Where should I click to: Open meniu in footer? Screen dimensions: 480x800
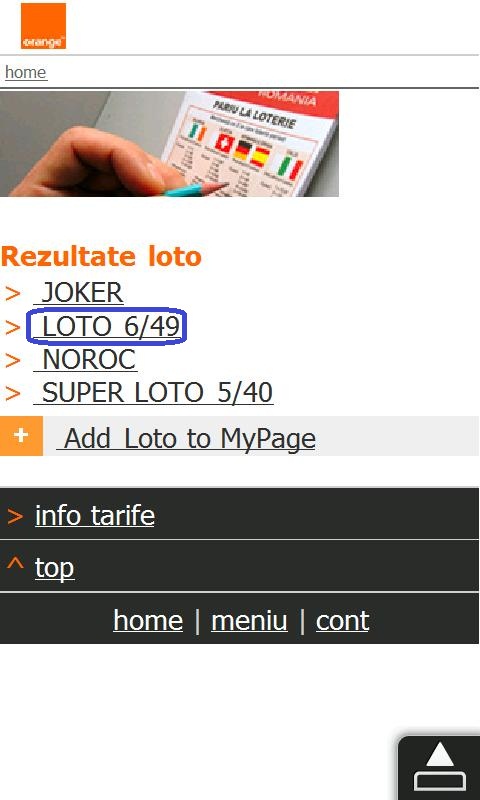point(249,620)
